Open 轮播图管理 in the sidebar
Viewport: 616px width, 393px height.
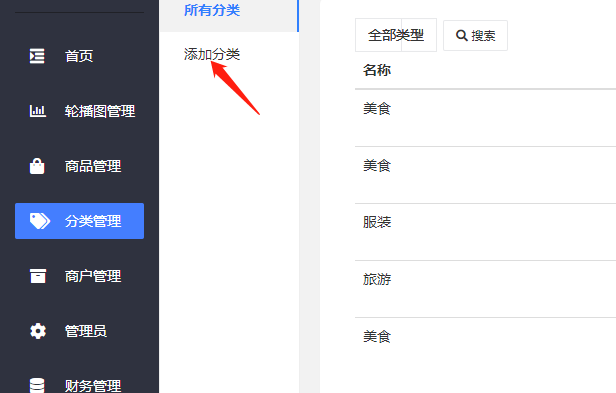coord(79,111)
